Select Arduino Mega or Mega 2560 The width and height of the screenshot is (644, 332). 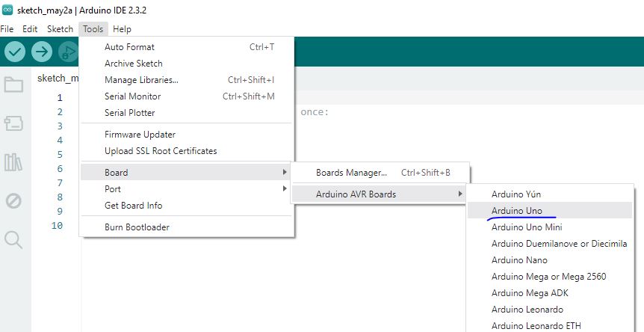point(551,277)
